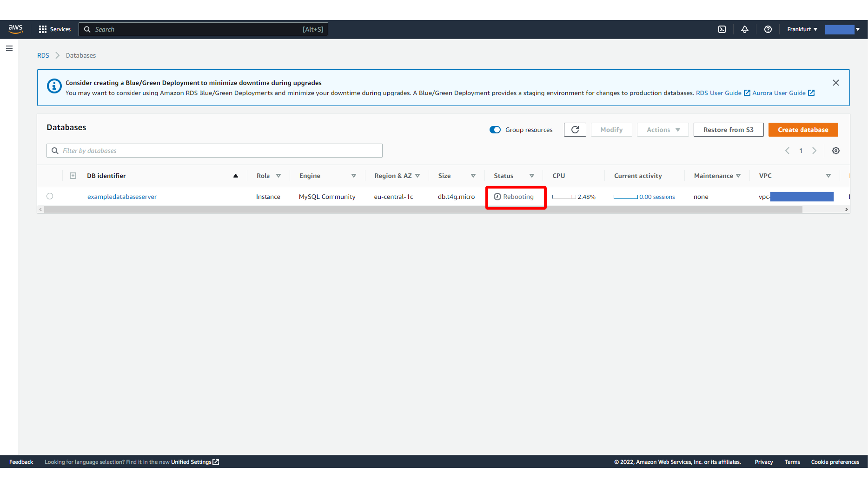Click the horizontal table scrollbar
868x488 pixels.
(423, 210)
